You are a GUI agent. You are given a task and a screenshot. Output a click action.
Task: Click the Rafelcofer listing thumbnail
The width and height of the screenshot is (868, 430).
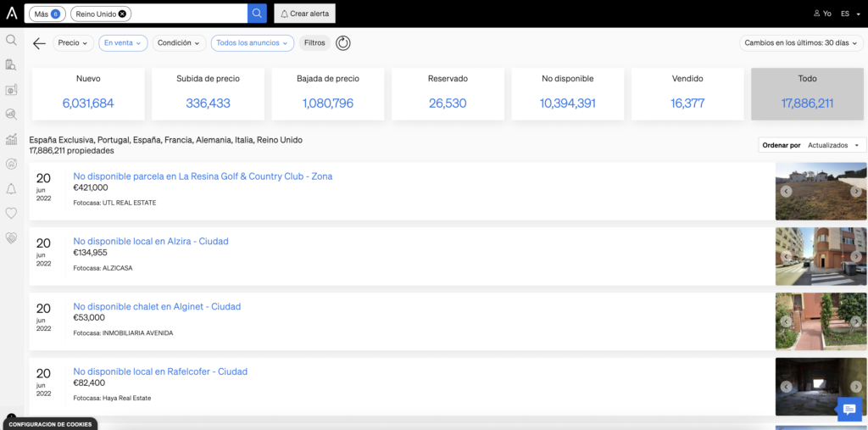point(821,387)
